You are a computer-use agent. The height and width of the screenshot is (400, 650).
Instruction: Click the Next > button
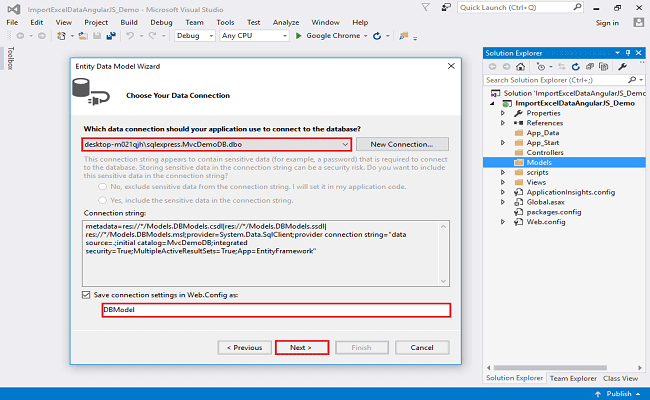[x=301, y=347]
